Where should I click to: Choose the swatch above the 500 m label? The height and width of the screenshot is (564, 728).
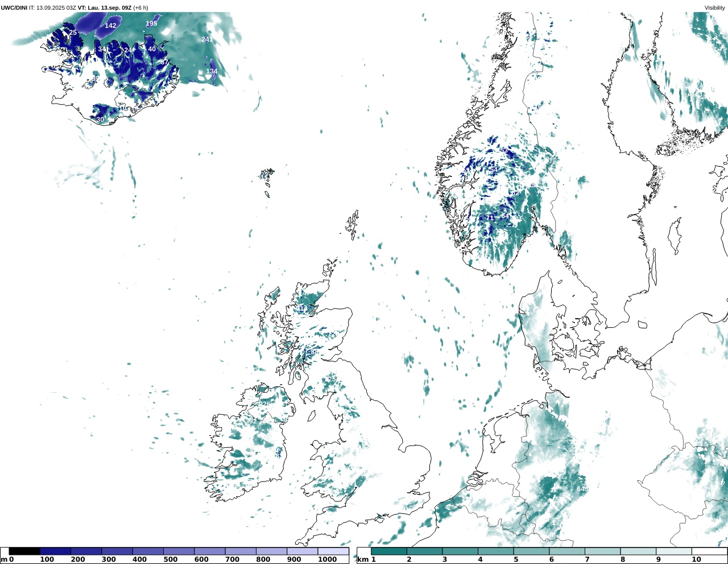tap(179, 551)
